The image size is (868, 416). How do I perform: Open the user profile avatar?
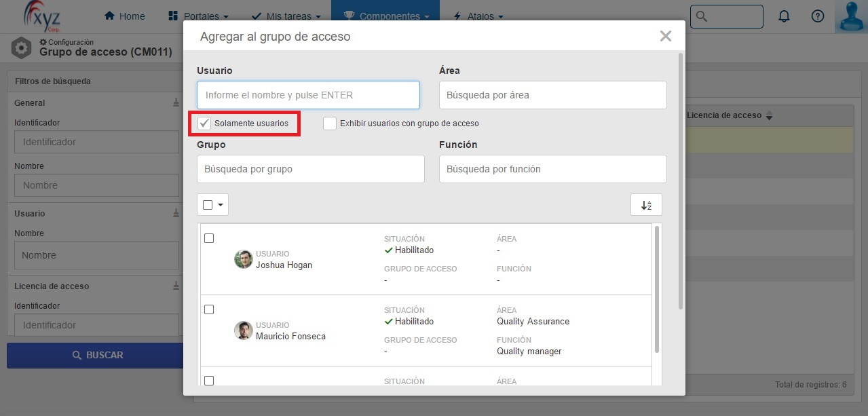pyautogui.click(x=851, y=16)
